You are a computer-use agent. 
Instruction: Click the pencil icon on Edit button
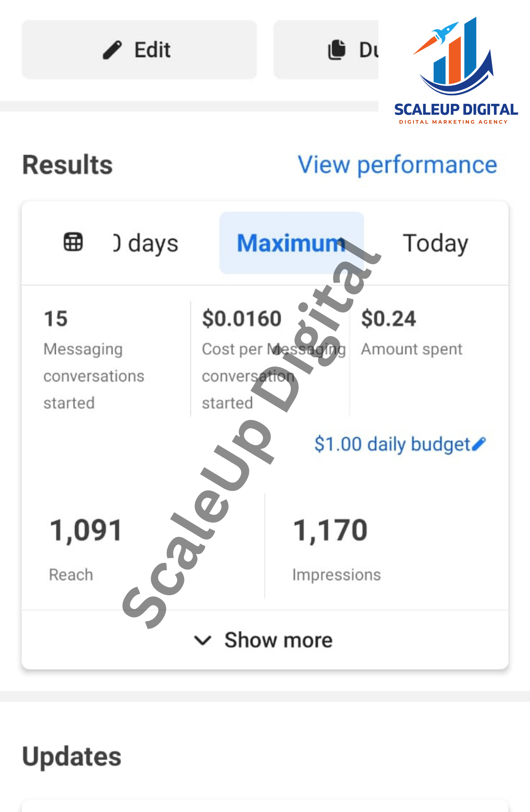(112, 50)
